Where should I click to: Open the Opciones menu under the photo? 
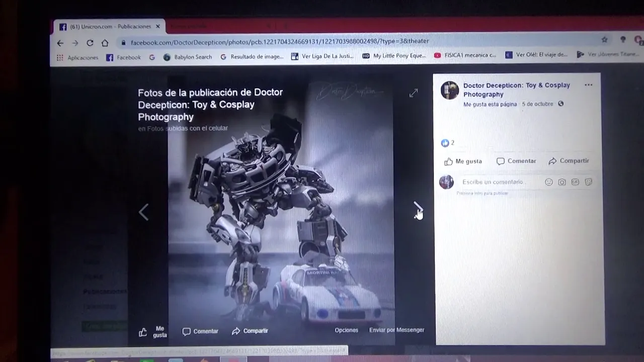347,330
